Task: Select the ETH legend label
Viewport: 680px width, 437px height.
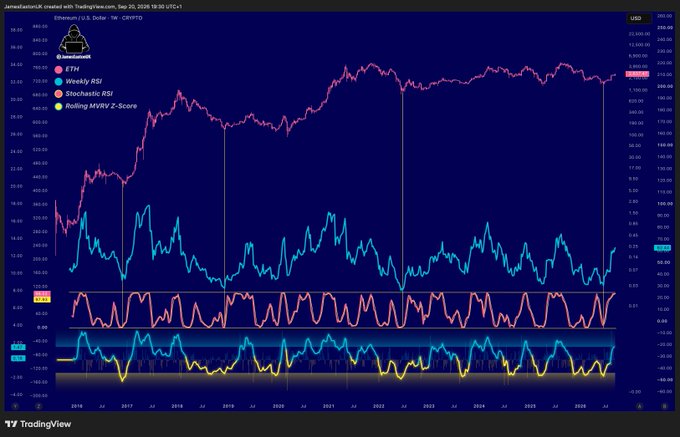Action: coord(72,69)
